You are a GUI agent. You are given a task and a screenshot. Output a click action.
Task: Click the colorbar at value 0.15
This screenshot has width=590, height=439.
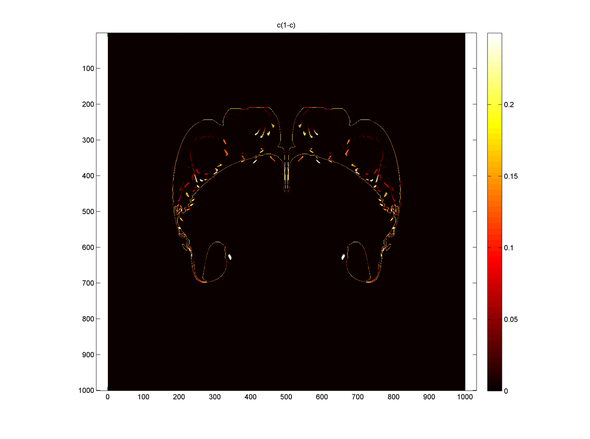coord(494,176)
